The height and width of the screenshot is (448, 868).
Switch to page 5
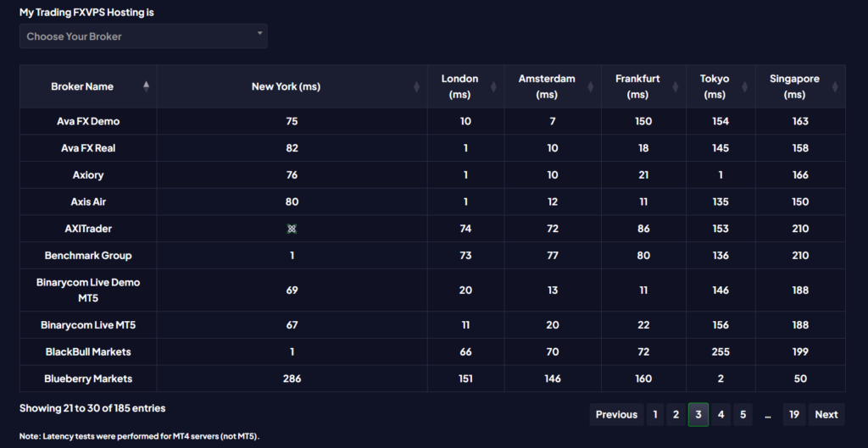(x=743, y=414)
